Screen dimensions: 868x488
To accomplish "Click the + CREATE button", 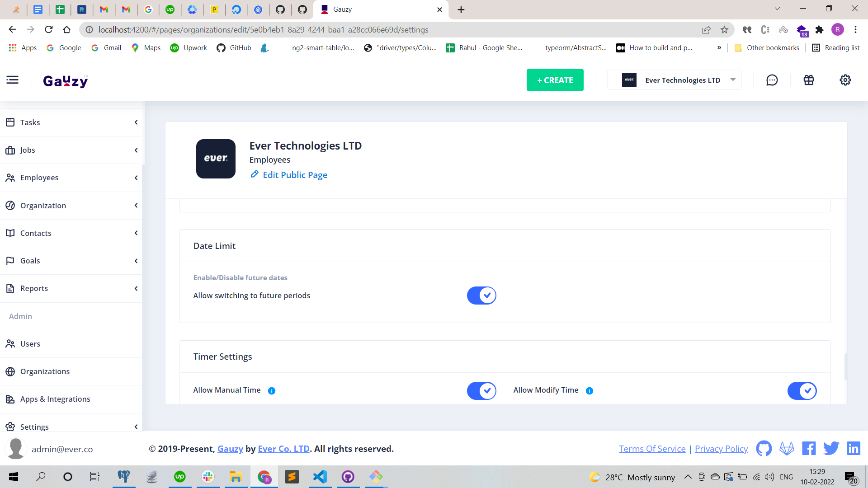I will (555, 80).
